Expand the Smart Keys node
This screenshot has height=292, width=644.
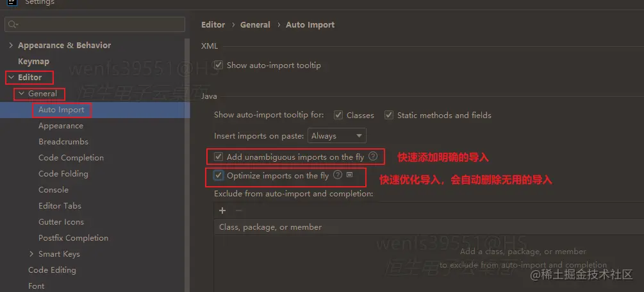31,254
